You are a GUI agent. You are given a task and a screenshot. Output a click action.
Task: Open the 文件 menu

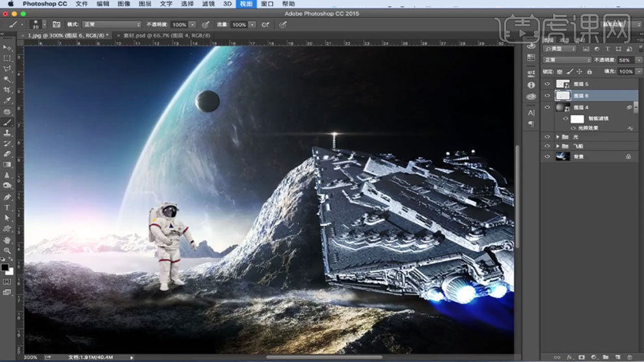point(81,4)
